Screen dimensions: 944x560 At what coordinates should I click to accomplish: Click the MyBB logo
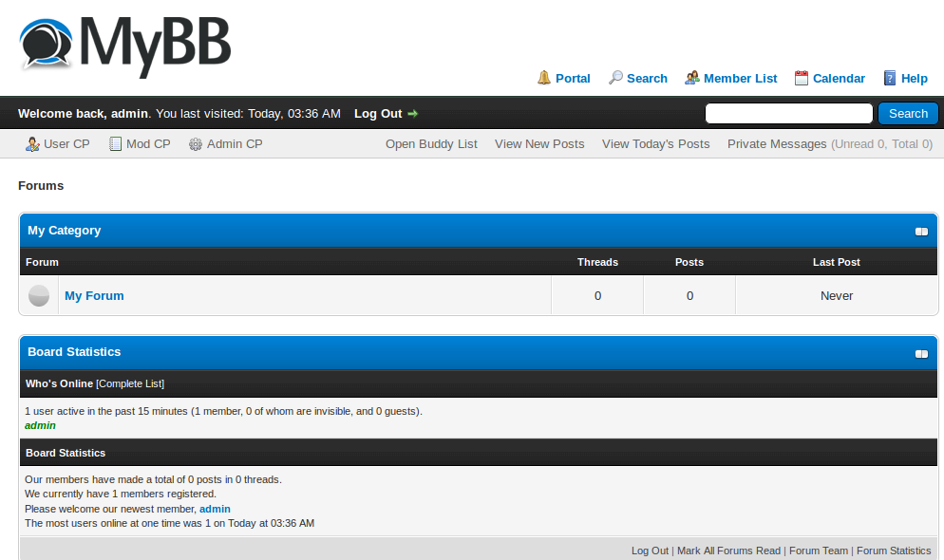[125, 46]
